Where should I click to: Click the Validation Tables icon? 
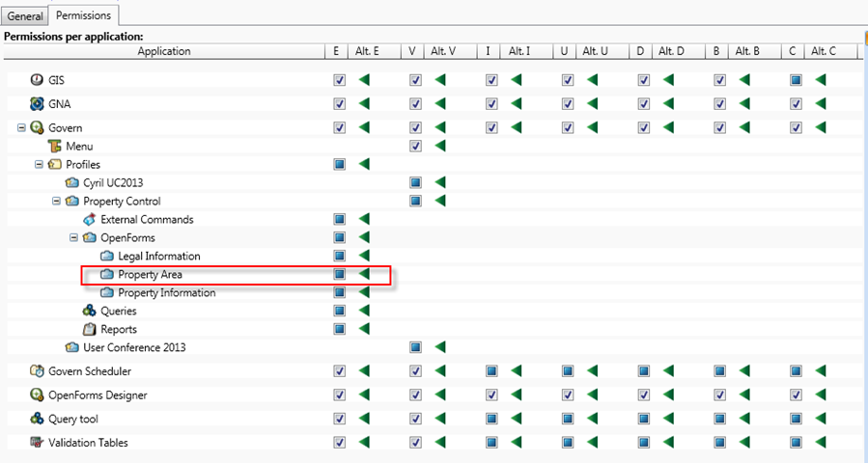point(38,443)
